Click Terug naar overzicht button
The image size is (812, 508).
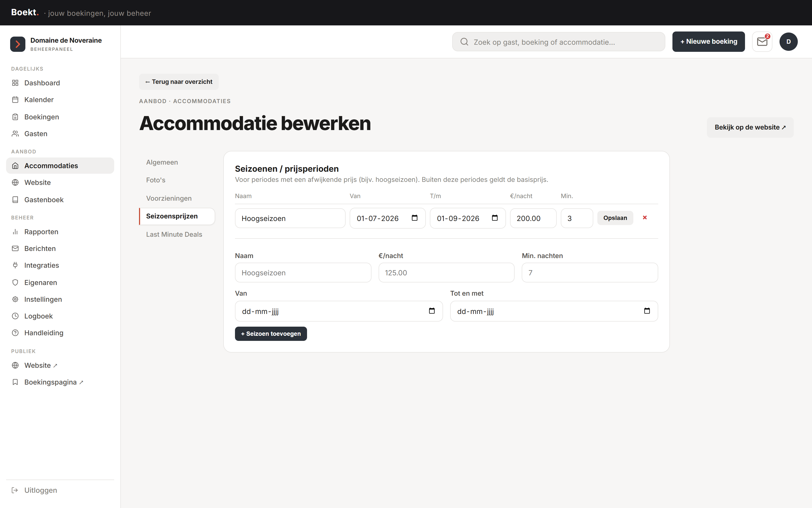178,82
